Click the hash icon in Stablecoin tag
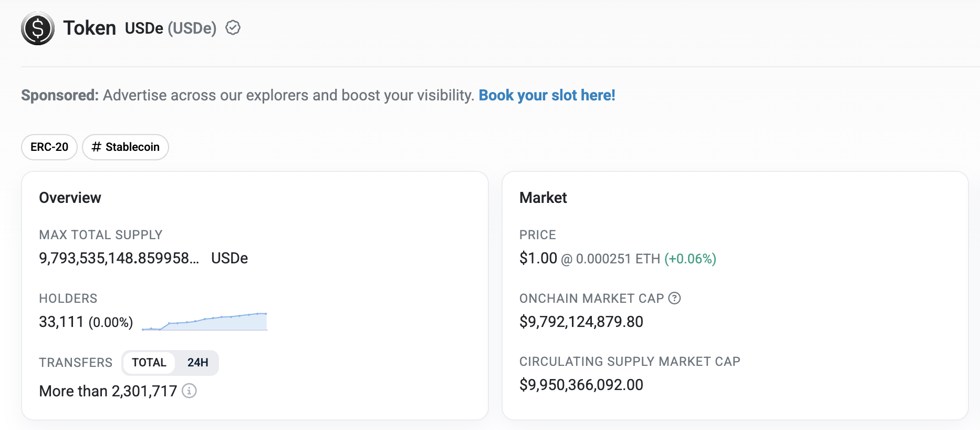 coord(96,147)
